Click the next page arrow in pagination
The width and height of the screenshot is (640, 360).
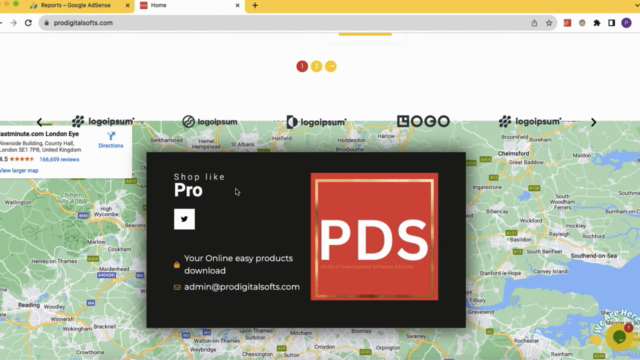tap(331, 66)
